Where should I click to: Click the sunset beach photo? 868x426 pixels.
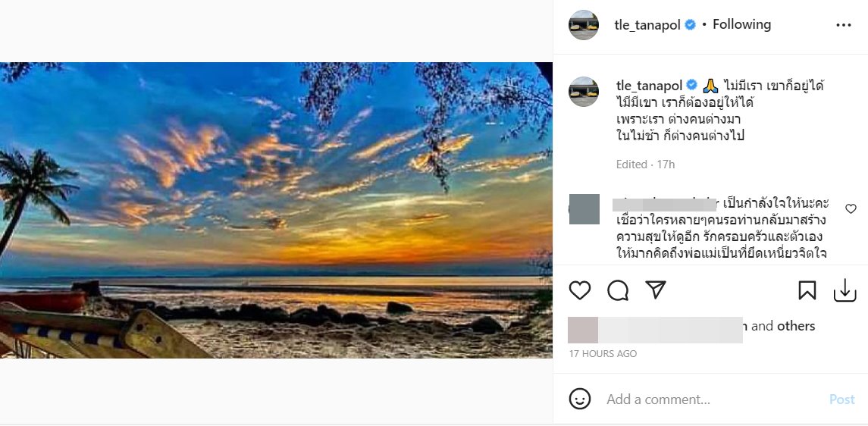click(x=276, y=210)
